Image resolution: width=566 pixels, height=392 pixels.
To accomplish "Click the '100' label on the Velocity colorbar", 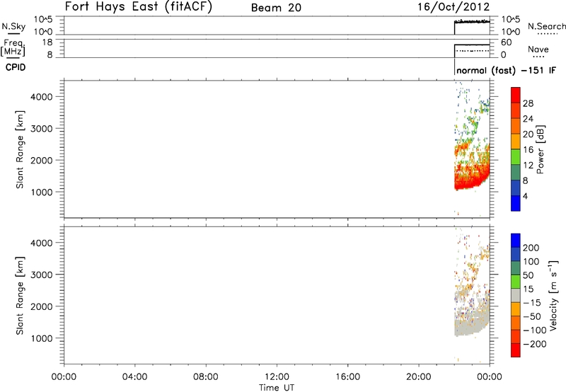I will pos(531,262).
